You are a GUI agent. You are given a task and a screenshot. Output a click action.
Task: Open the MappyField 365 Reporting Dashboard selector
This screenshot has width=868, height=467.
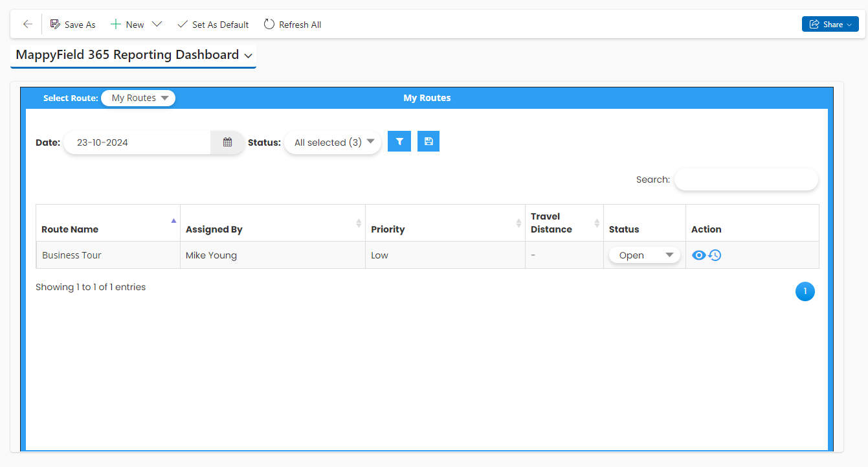(x=133, y=55)
